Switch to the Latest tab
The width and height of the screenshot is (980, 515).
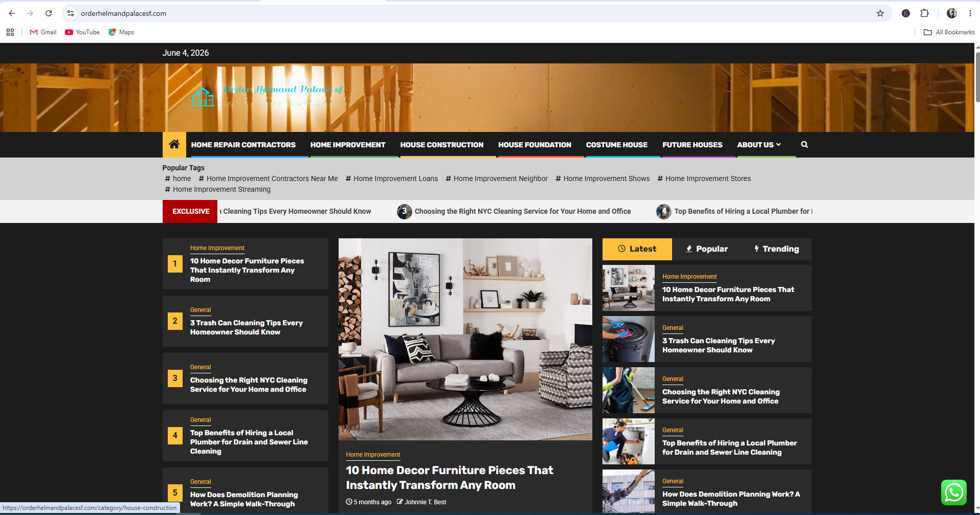[x=637, y=249]
